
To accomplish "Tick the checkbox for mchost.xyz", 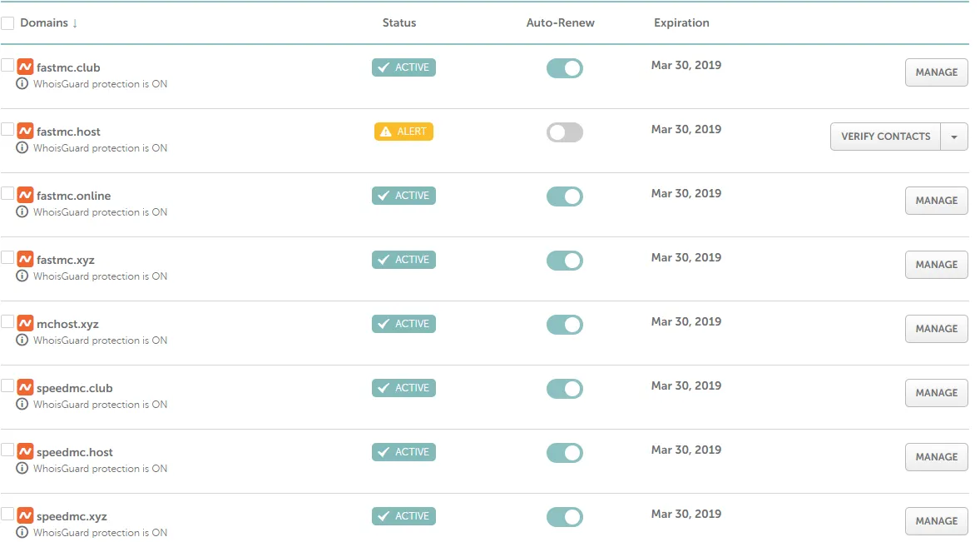I will pyautogui.click(x=7, y=321).
